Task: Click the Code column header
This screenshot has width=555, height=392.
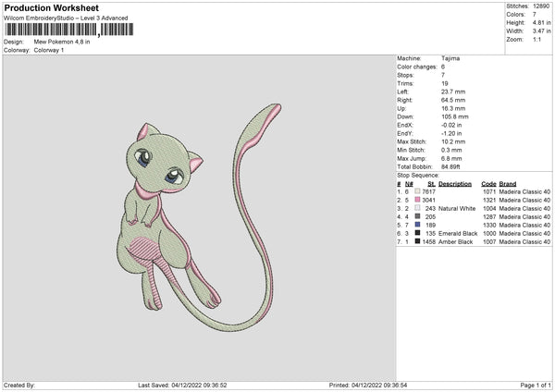Action: point(488,184)
